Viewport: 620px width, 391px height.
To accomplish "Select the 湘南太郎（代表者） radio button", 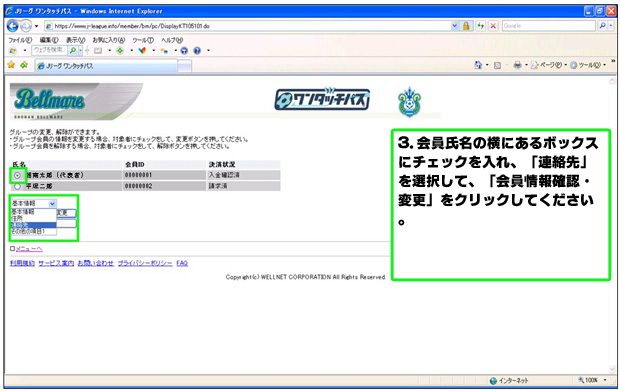I will pos(17,175).
